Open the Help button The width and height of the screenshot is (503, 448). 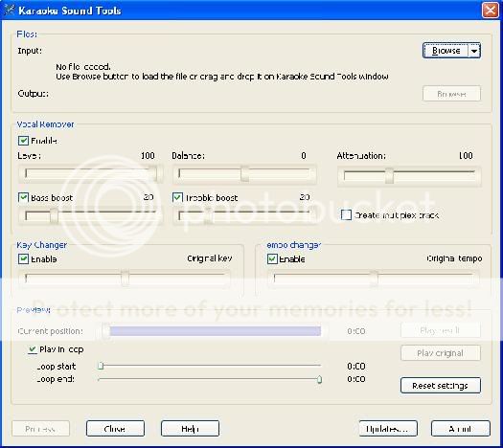[190, 429]
